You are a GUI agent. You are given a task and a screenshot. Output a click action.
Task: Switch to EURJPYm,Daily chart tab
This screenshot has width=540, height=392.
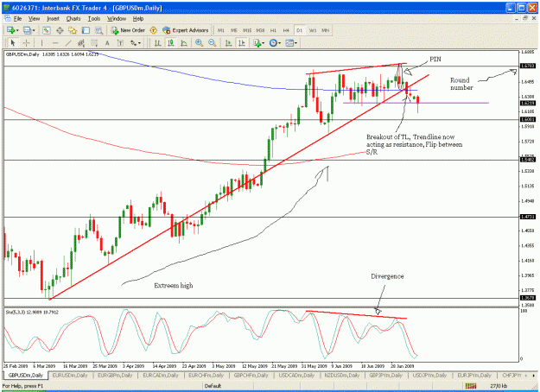[x=474, y=376]
